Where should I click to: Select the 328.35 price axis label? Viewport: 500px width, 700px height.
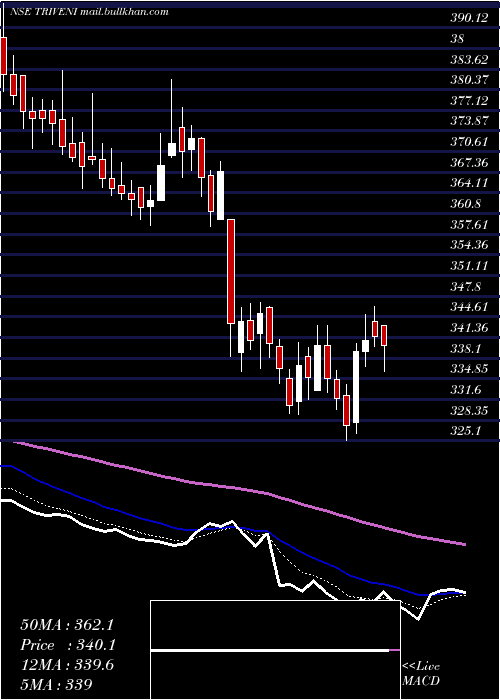pos(469,410)
